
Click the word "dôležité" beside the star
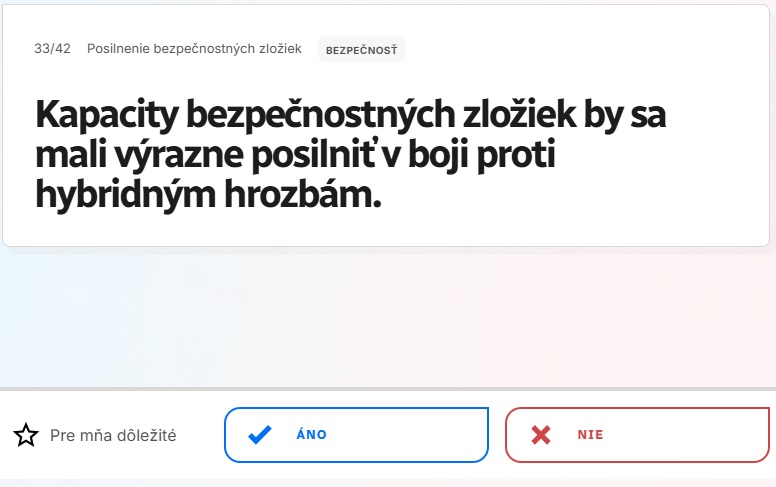[143, 435]
